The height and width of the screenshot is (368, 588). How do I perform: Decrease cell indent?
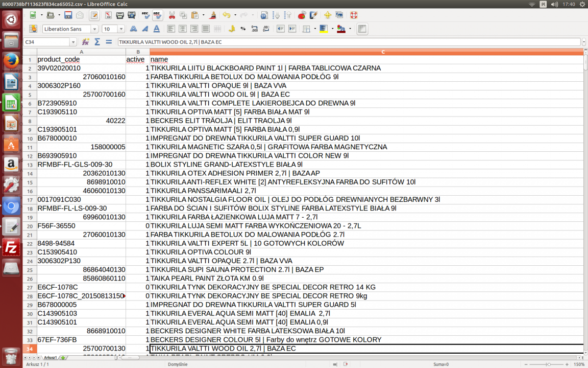point(281,29)
